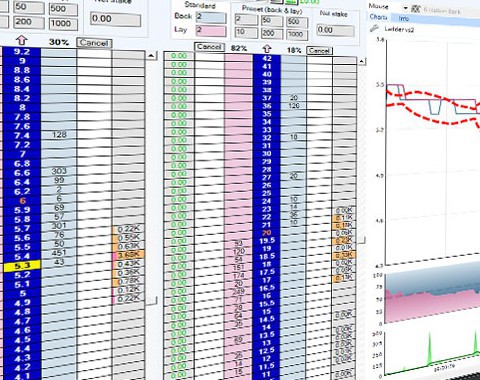Viewport: 480px width, 380px height.
Task: Click back amount 303 at price 6.6
Action: (59, 171)
